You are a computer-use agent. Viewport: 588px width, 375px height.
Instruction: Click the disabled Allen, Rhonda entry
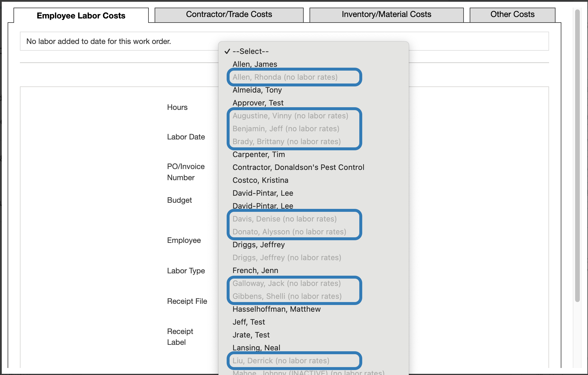coord(285,77)
